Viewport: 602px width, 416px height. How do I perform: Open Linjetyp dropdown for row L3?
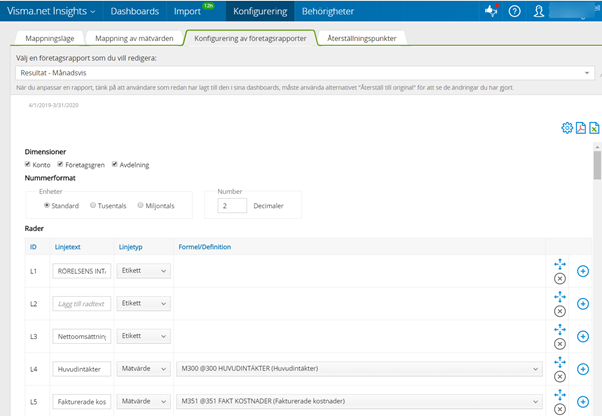[x=144, y=336]
